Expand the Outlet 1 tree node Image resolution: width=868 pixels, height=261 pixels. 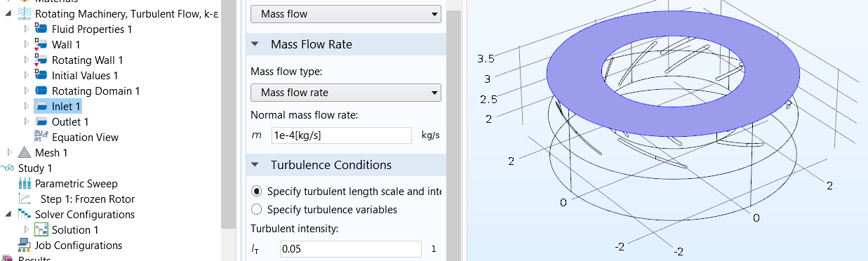(x=27, y=122)
